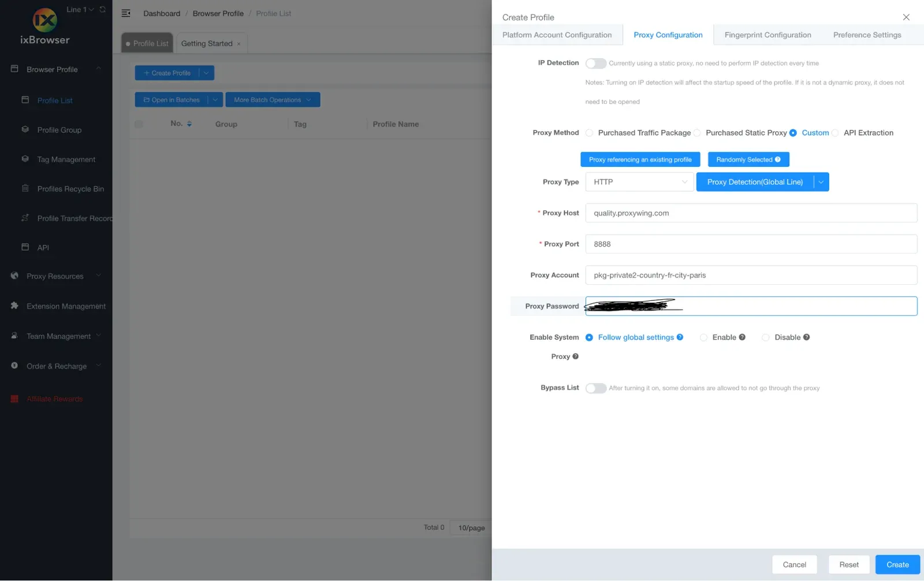
Task: Check the select-all checkbox in table header
Action: [139, 124]
